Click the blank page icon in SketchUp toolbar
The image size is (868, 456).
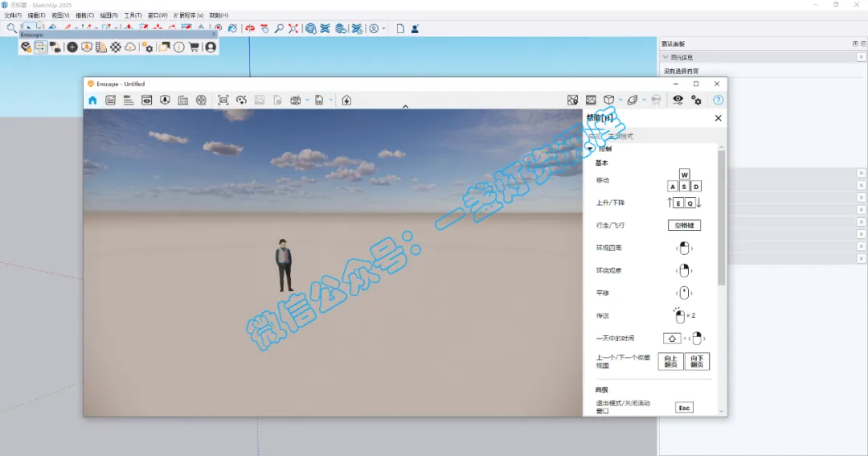(400, 28)
